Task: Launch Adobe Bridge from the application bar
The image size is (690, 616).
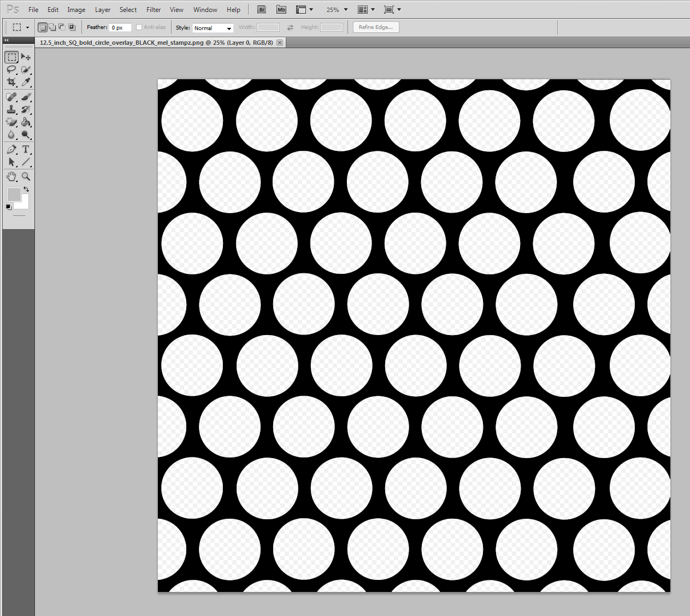Action: click(x=261, y=9)
